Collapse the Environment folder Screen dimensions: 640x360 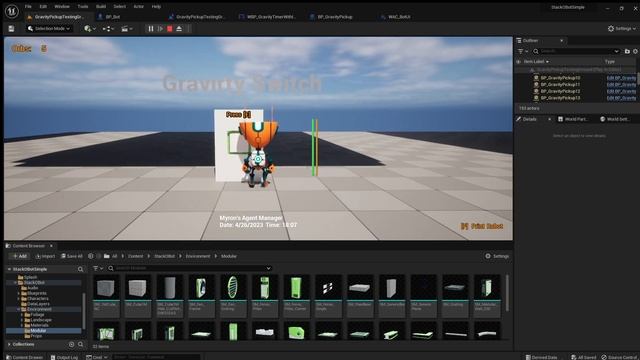[18, 309]
